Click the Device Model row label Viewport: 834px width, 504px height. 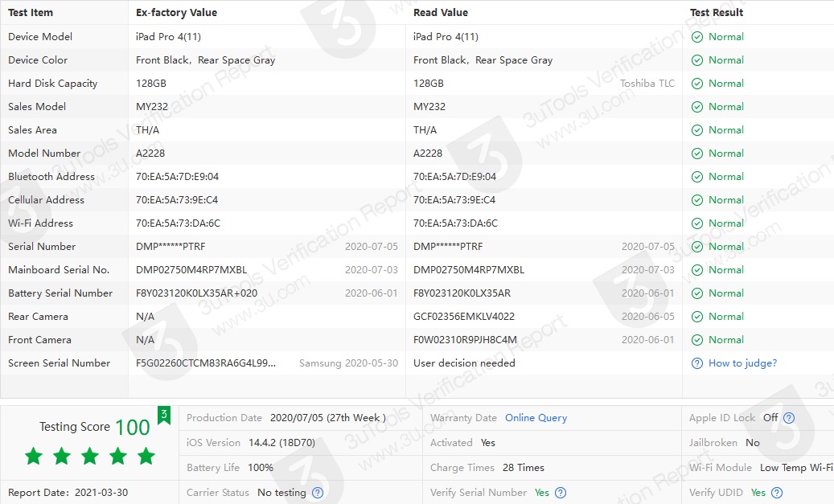(x=40, y=37)
